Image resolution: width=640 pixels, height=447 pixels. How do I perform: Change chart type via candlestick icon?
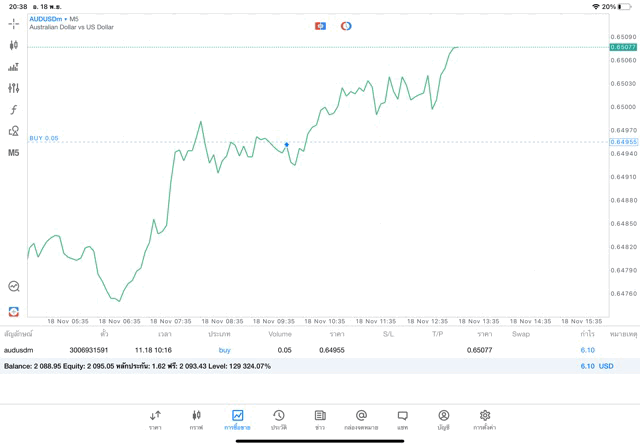click(x=13, y=45)
